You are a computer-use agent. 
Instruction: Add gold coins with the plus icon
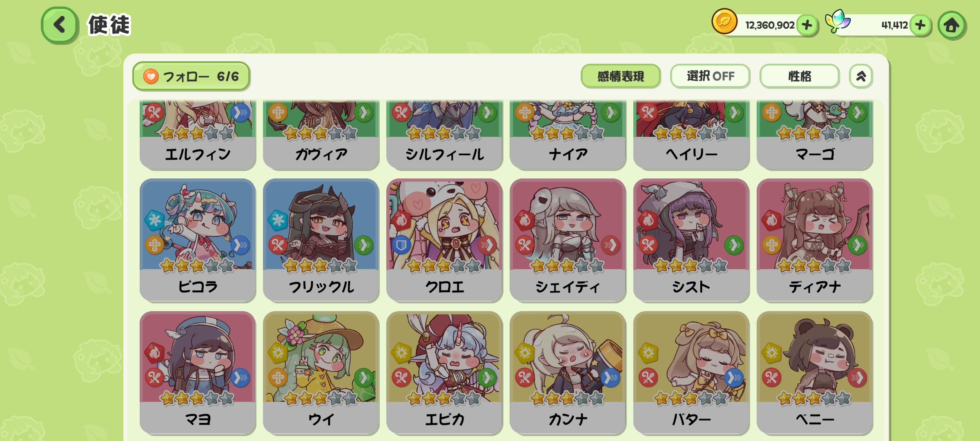(807, 25)
